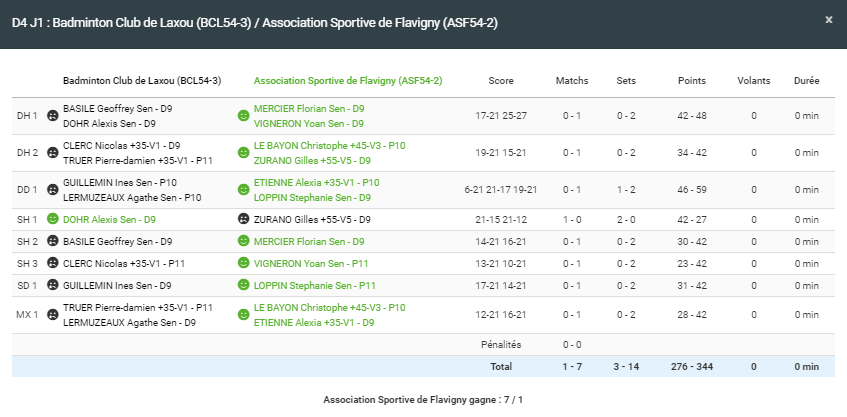Click sad face icon in MX 1 row
The width and height of the screenshot is (847, 417).
[x=53, y=315]
